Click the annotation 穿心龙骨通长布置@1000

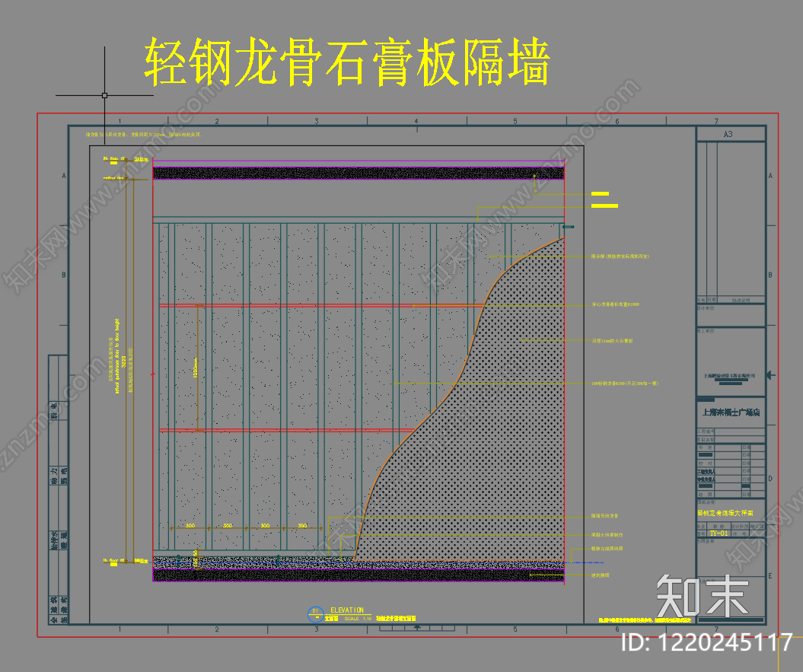click(615, 304)
